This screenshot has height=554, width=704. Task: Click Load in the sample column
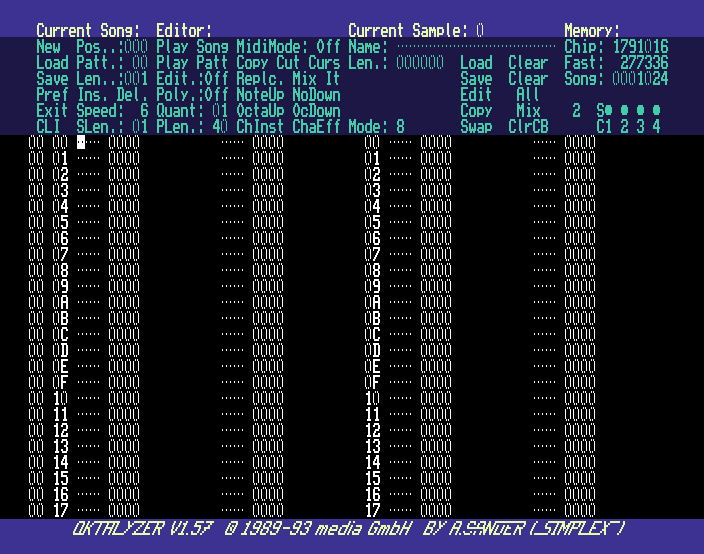[x=476, y=63]
